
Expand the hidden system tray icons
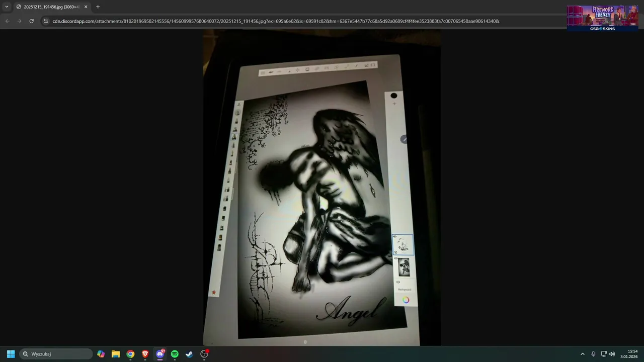583,354
